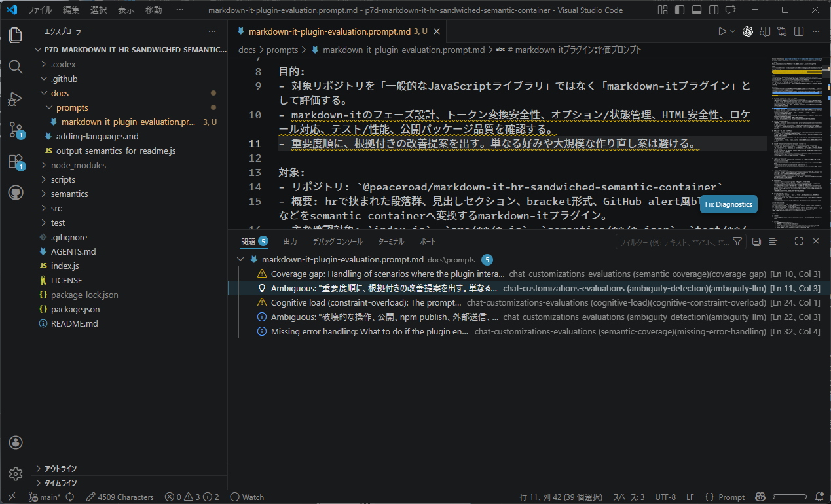The height and width of the screenshot is (504, 831).
Task: Switch to the ターミナル panel tab
Action: 391,242
